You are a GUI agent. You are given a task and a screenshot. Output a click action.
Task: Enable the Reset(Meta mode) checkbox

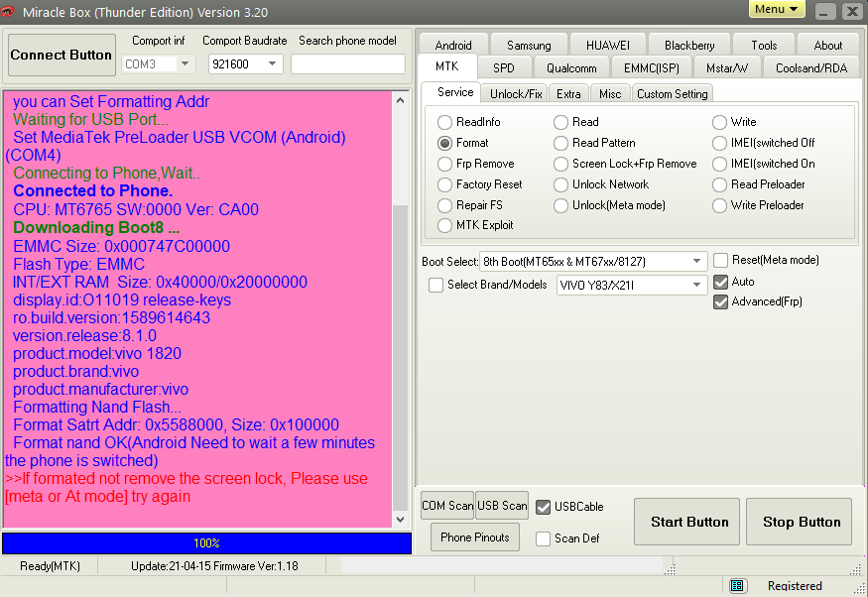tap(720, 260)
